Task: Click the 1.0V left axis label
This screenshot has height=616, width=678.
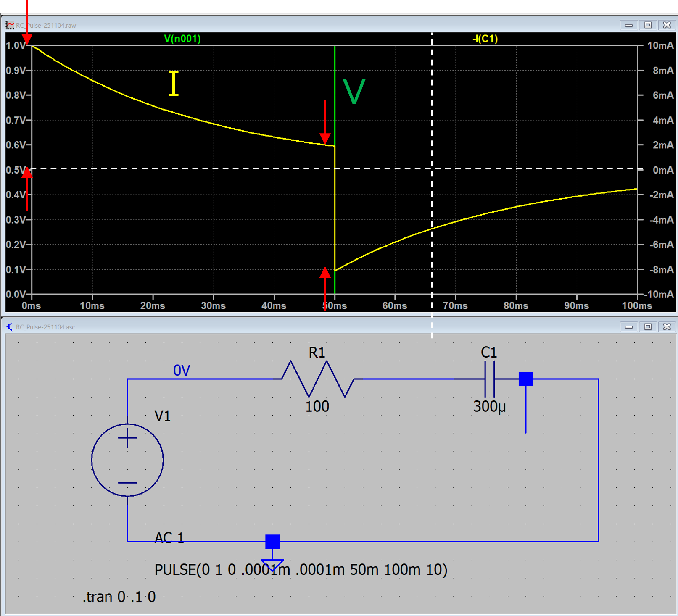Action: pyautogui.click(x=16, y=45)
